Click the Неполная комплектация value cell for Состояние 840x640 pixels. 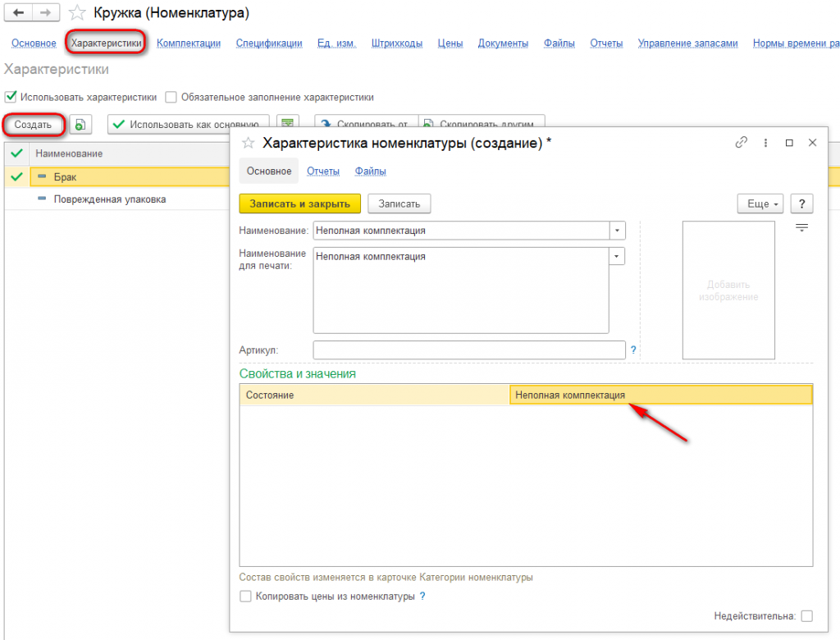[x=660, y=395]
